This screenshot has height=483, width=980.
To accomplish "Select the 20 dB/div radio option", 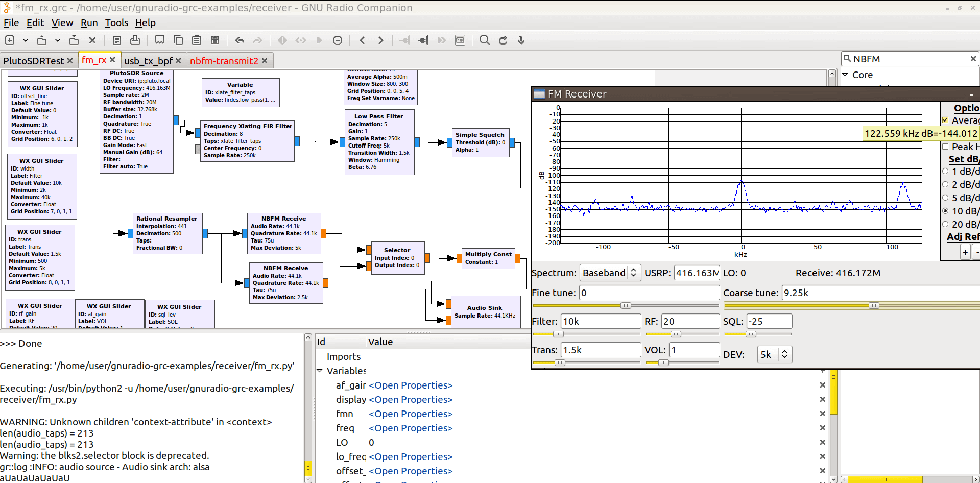I will [x=945, y=224].
